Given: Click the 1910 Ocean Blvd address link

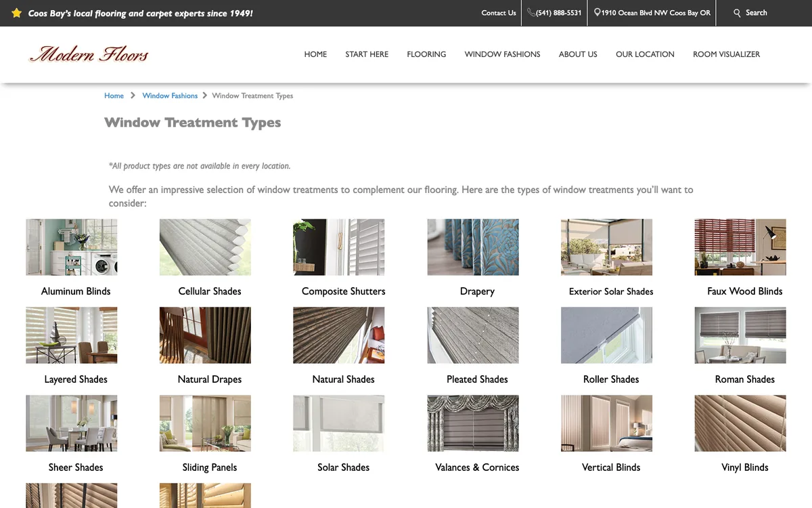Looking at the screenshot, I should (656, 13).
